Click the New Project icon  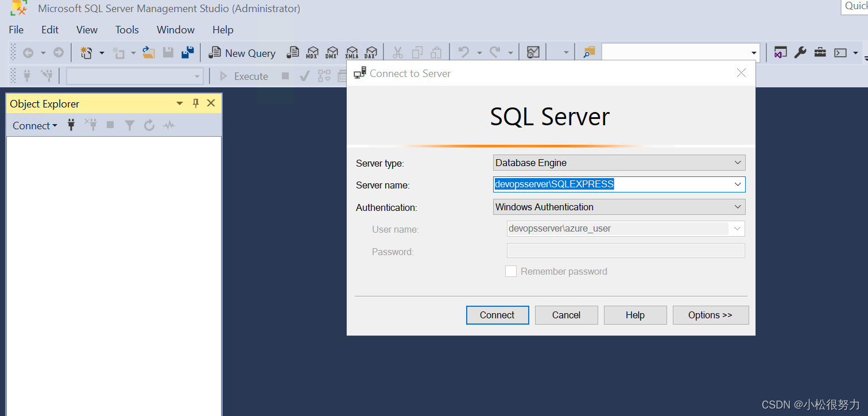coord(87,53)
